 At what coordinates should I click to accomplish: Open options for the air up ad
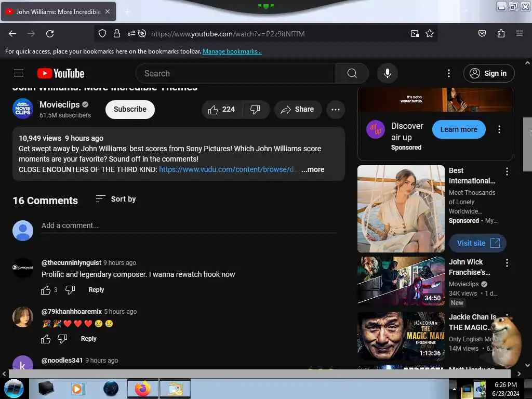(x=499, y=129)
